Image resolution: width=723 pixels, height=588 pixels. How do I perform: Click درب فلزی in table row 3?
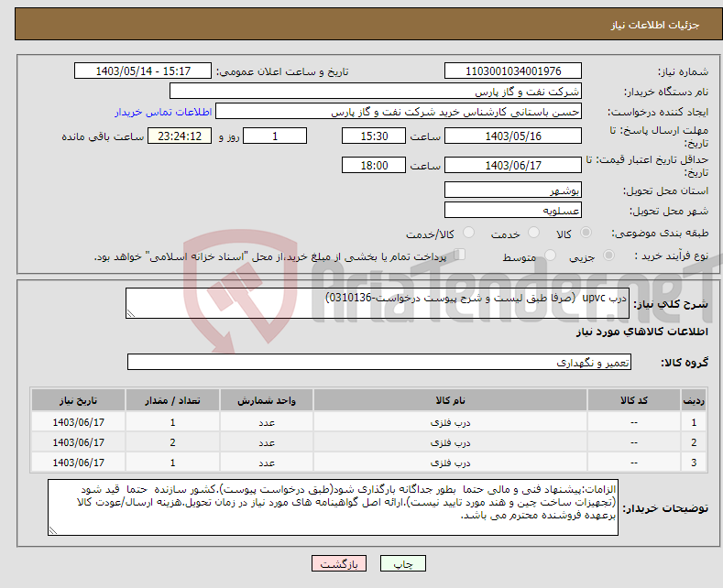(450, 463)
